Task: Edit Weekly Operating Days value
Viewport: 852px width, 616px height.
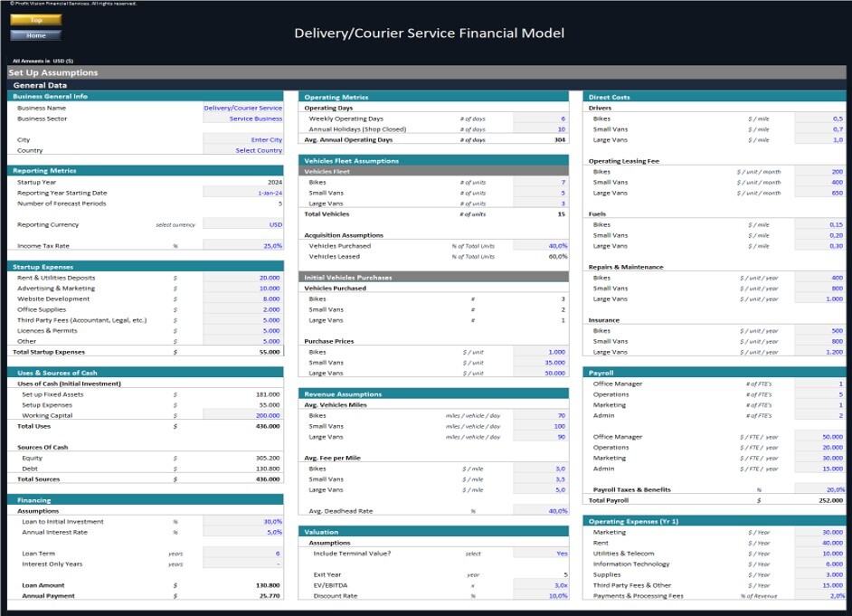Action: click(x=540, y=118)
